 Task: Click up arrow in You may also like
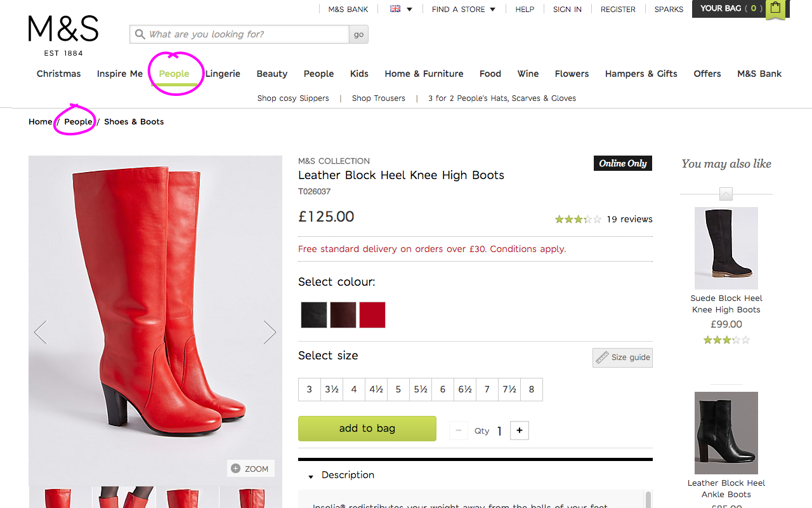coord(726,194)
